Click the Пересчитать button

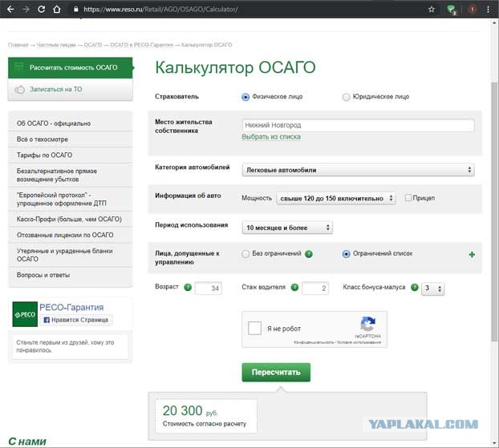(276, 372)
